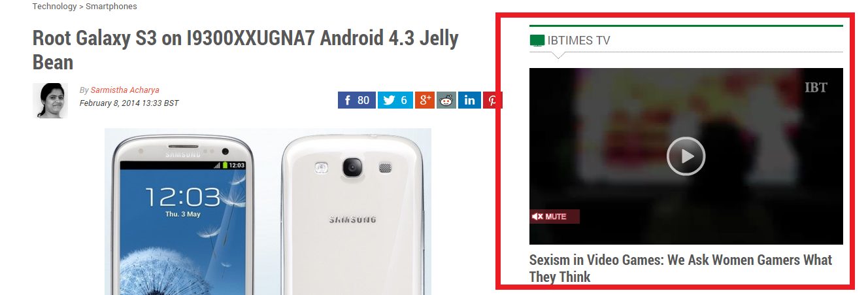Submit the article to Reddit
The width and height of the screenshot is (868, 295).
point(446,100)
